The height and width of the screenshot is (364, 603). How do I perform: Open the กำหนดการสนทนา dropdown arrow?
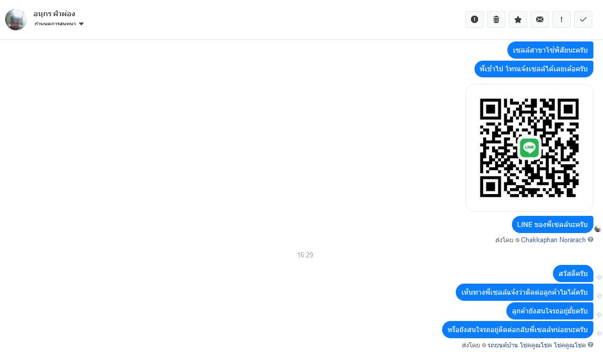click(x=81, y=24)
